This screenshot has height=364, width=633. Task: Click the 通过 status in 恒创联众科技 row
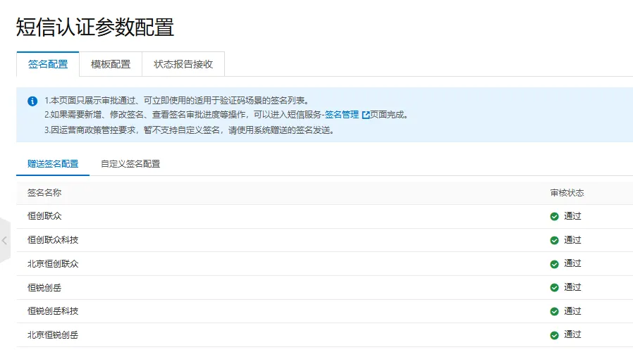572,240
